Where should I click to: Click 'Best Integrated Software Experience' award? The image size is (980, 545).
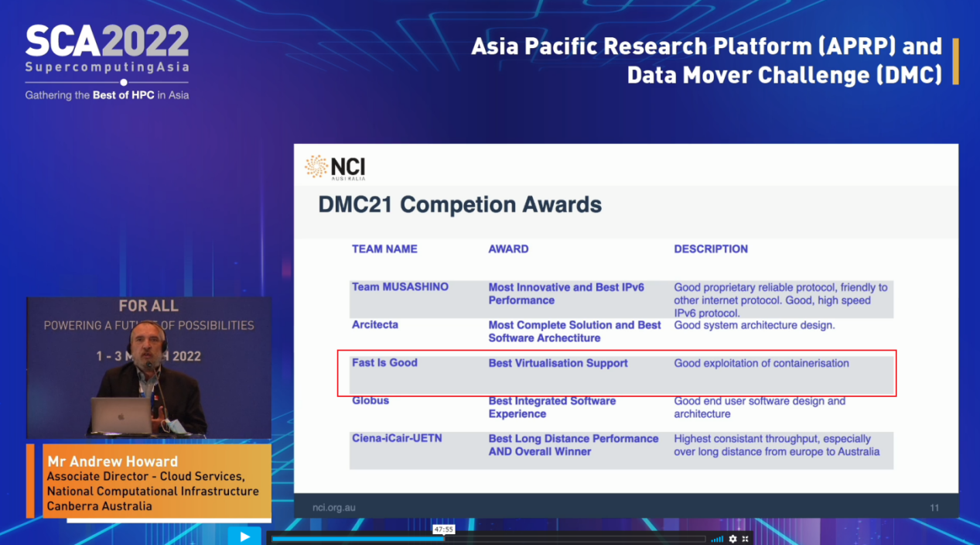[x=552, y=407]
